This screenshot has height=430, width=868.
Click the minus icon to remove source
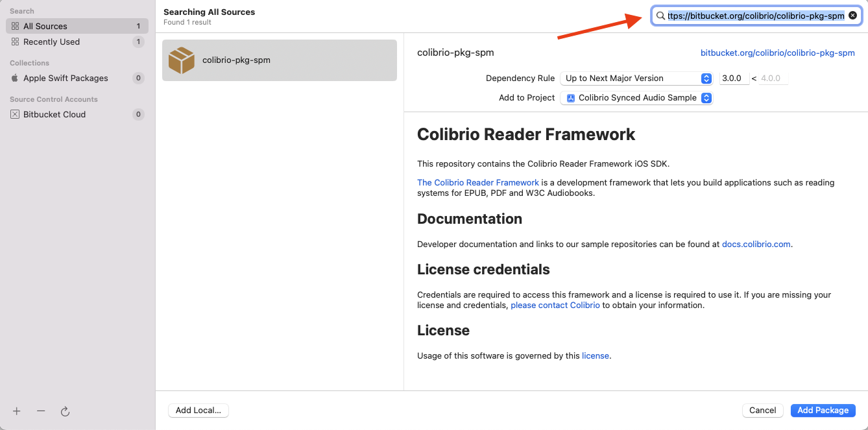41,411
